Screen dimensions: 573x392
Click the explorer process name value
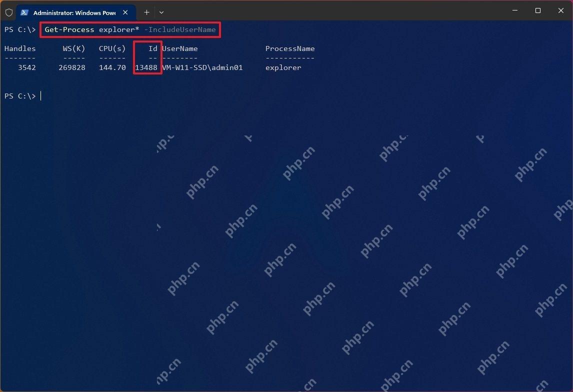click(283, 67)
